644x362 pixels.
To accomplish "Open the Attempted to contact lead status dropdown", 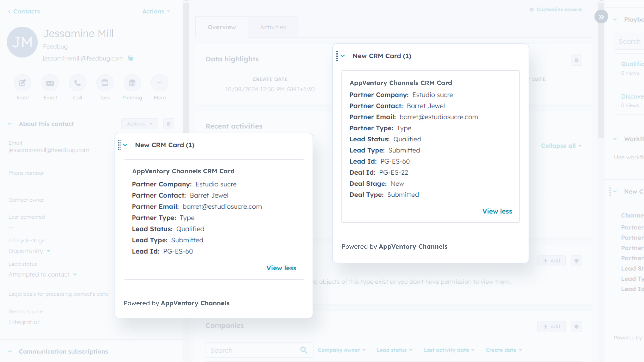I will [x=42, y=274].
